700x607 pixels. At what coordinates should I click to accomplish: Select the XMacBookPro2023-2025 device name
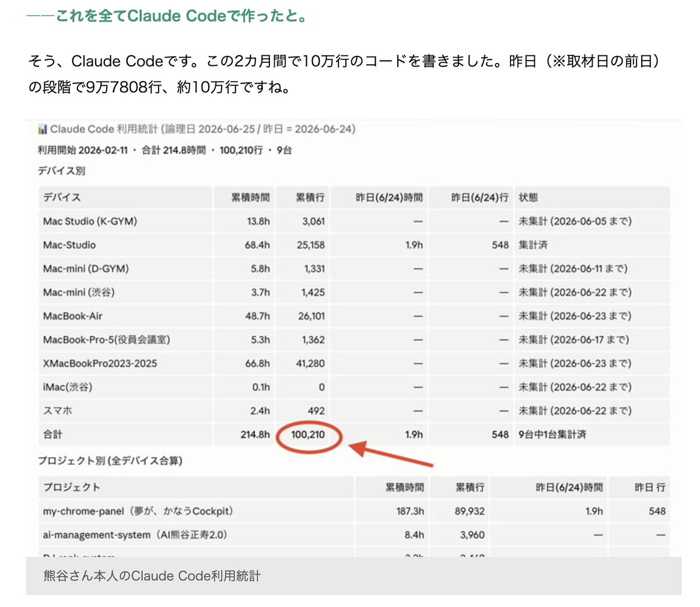point(100,363)
